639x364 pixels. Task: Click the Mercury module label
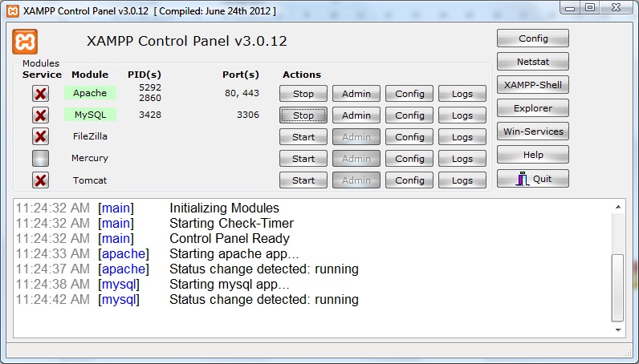90,158
